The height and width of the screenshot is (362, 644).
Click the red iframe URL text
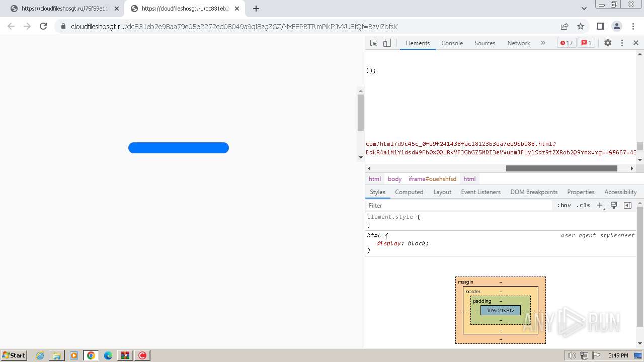pos(501,148)
